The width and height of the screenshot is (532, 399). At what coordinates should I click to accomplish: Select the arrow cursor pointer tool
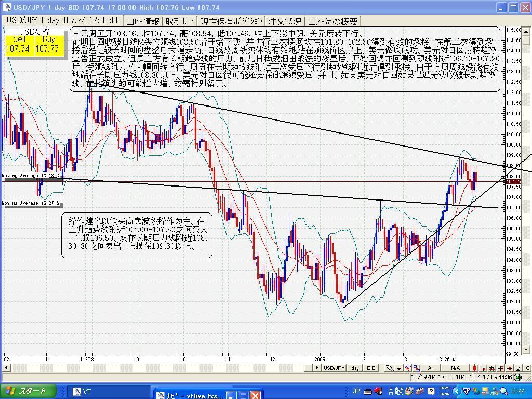(389, 368)
